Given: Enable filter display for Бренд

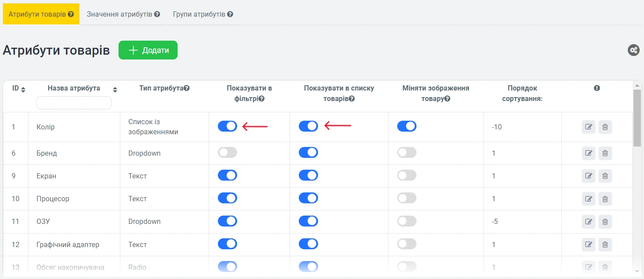Looking at the screenshot, I should tap(227, 153).
